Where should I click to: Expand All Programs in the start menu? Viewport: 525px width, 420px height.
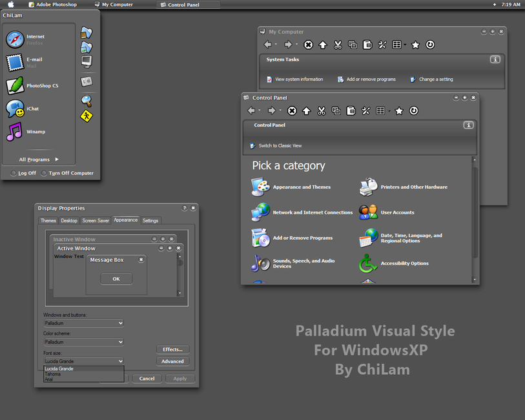click(x=39, y=160)
